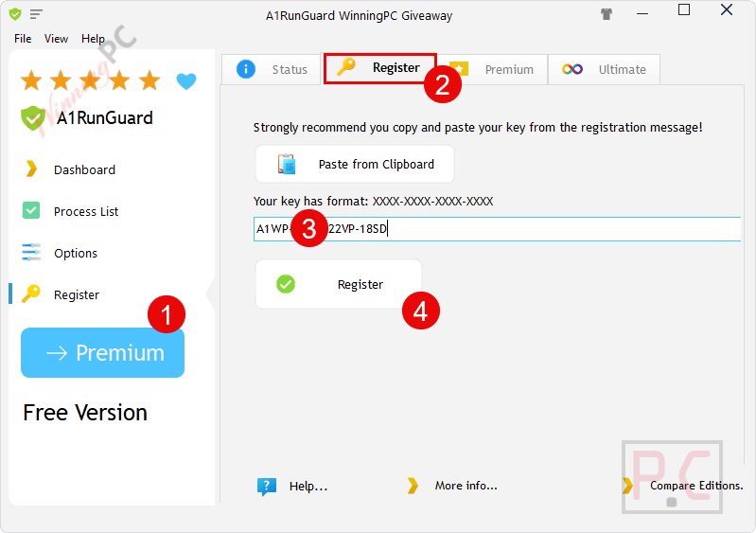The height and width of the screenshot is (533, 756).
Task: Switch to the Status tab
Action: tap(272, 69)
